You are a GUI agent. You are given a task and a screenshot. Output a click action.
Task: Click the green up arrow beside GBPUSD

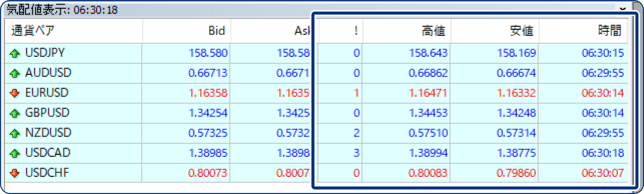pyautogui.click(x=15, y=113)
